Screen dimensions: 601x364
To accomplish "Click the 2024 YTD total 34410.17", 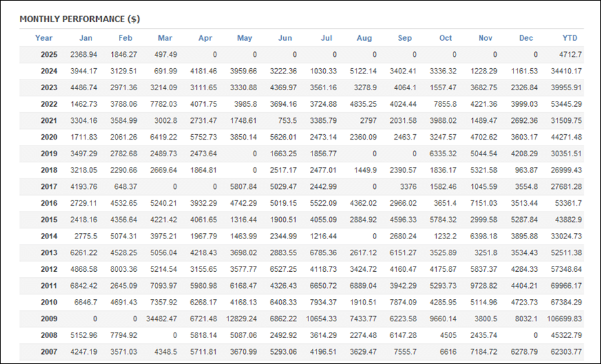I will pos(566,71).
